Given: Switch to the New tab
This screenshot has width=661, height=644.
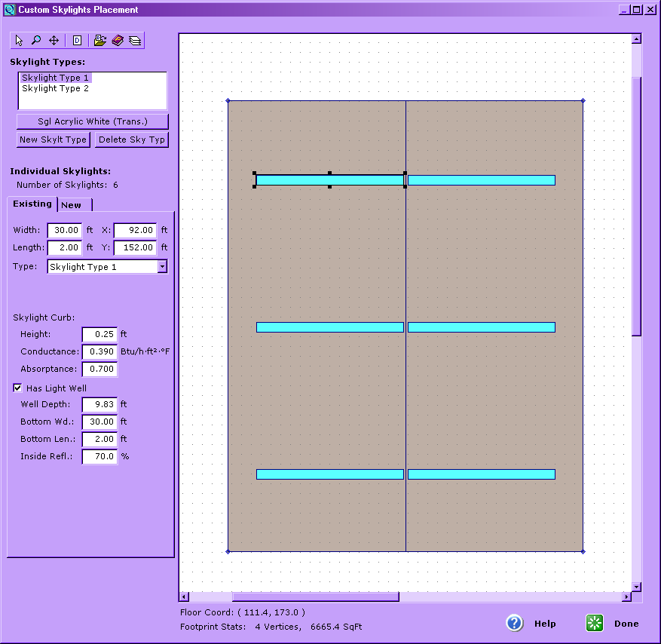Looking at the screenshot, I should tap(72, 205).
